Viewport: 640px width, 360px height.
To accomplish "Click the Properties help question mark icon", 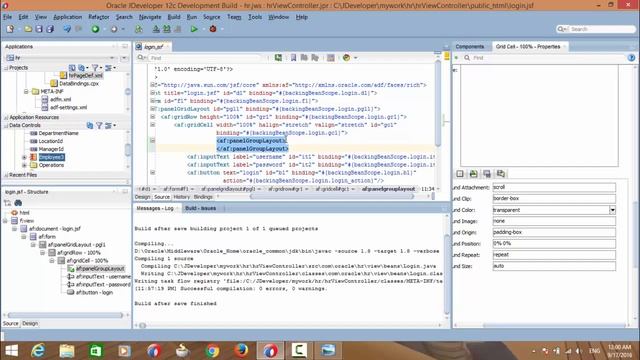I will pos(631,58).
